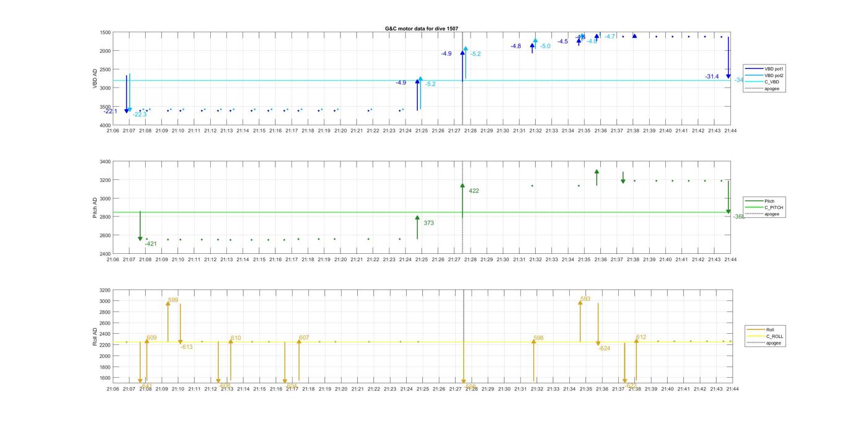Click the "-4.7" VBD data label

click(x=610, y=37)
